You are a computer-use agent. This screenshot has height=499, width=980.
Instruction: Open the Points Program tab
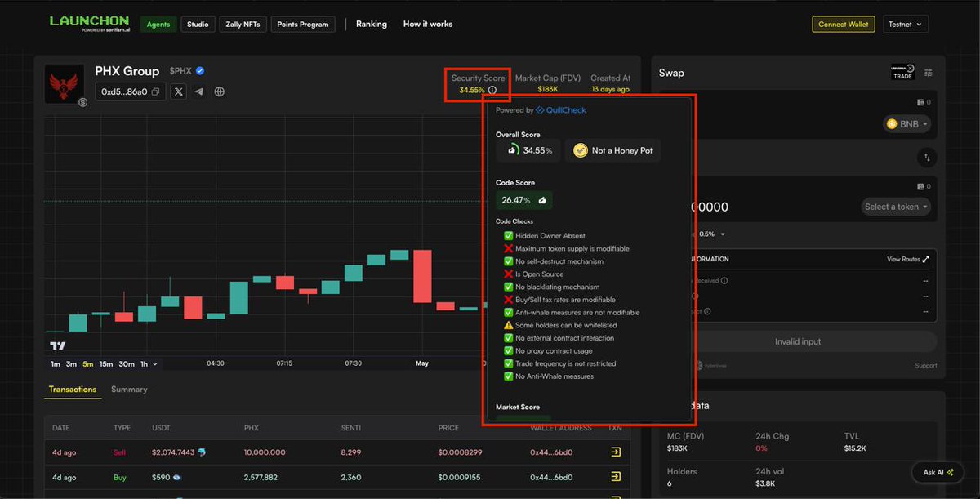tap(303, 25)
